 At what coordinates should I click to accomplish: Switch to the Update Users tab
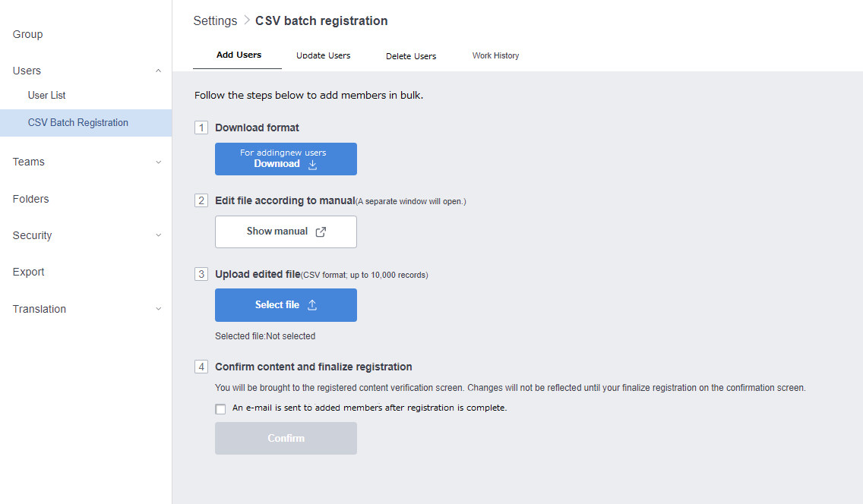click(x=323, y=55)
